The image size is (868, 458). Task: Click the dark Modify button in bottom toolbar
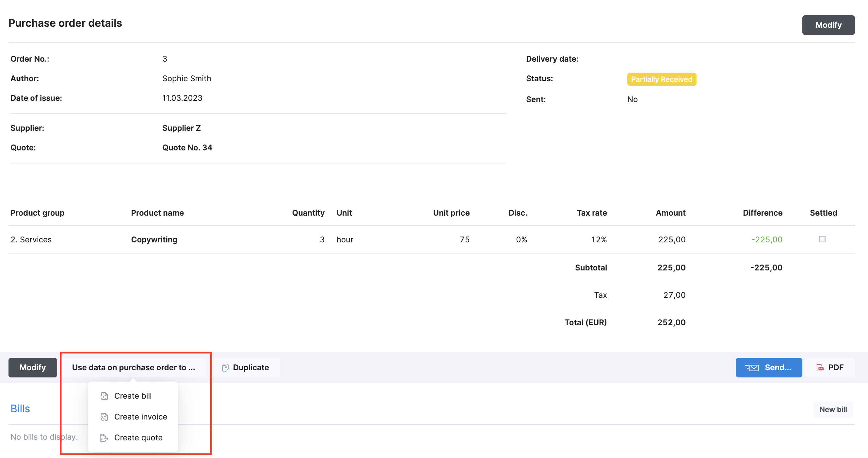click(x=33, y=367)
